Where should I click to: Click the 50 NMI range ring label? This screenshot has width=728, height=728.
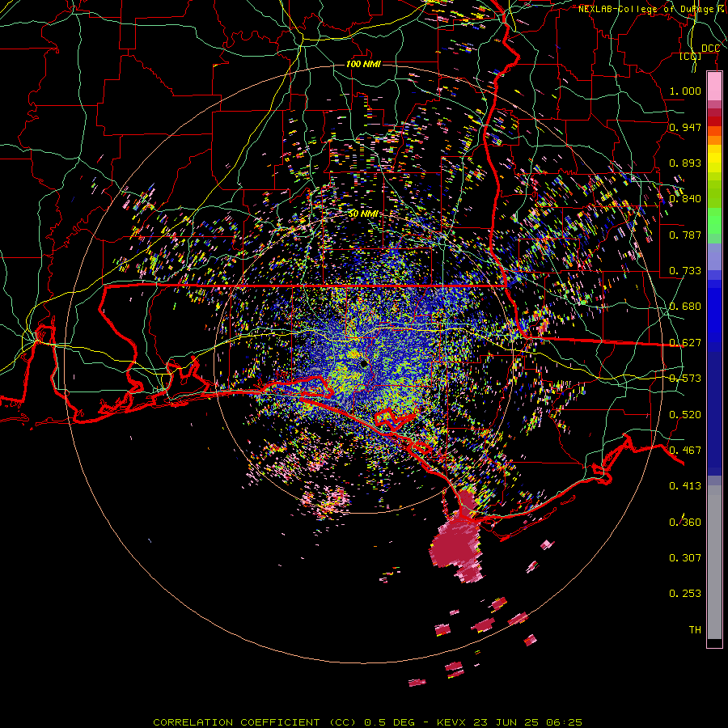[363, 214]
